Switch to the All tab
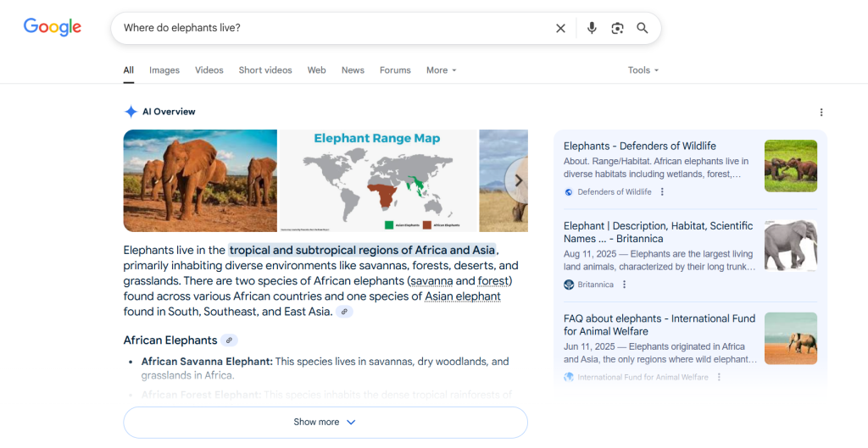This screenshot has width=868, height=448. tap(129, 70)
